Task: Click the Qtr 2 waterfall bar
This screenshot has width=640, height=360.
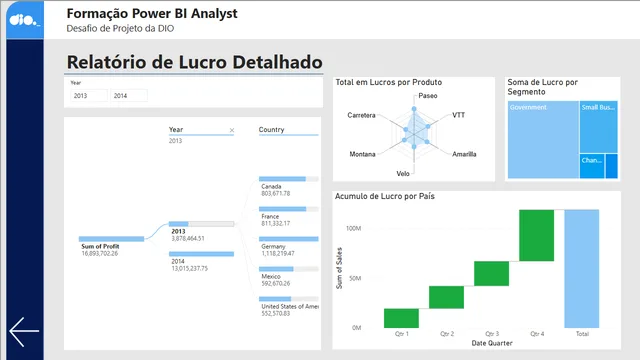Action: (x=446, y=297)
